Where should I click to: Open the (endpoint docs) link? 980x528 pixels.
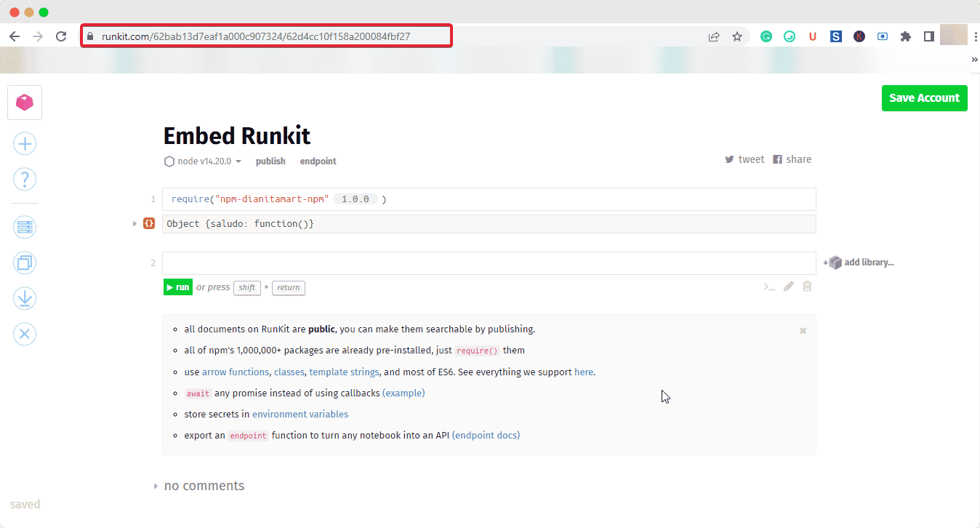pos(486,436)
